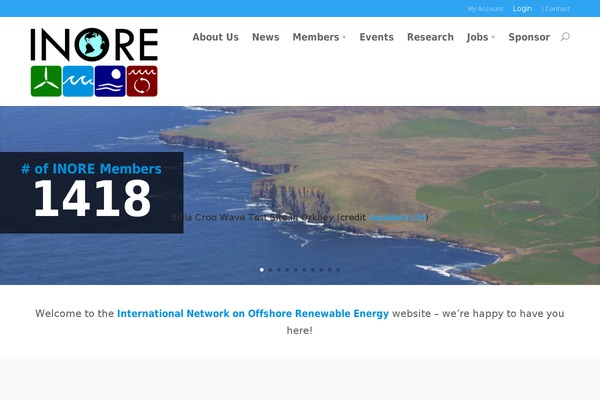This screenshot has height=400, width=600.
Task: Jump to the last slider dot
Action: click(338, 269)
